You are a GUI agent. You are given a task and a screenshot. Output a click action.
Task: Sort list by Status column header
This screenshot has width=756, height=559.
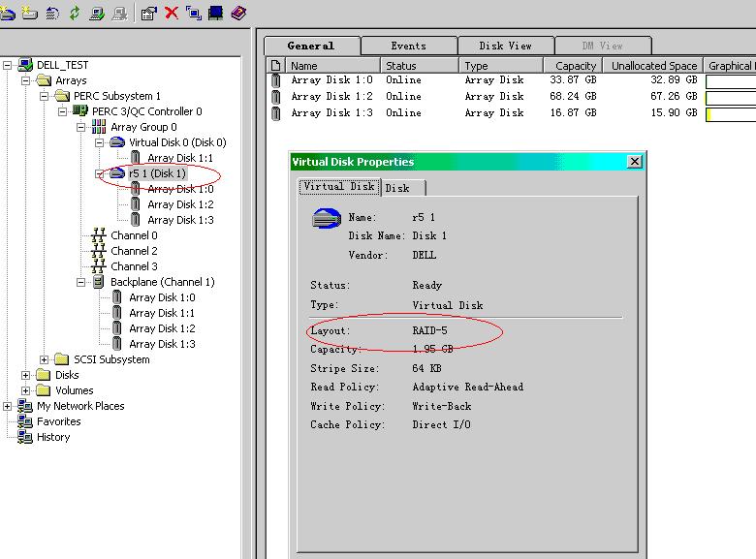point(420,66)
